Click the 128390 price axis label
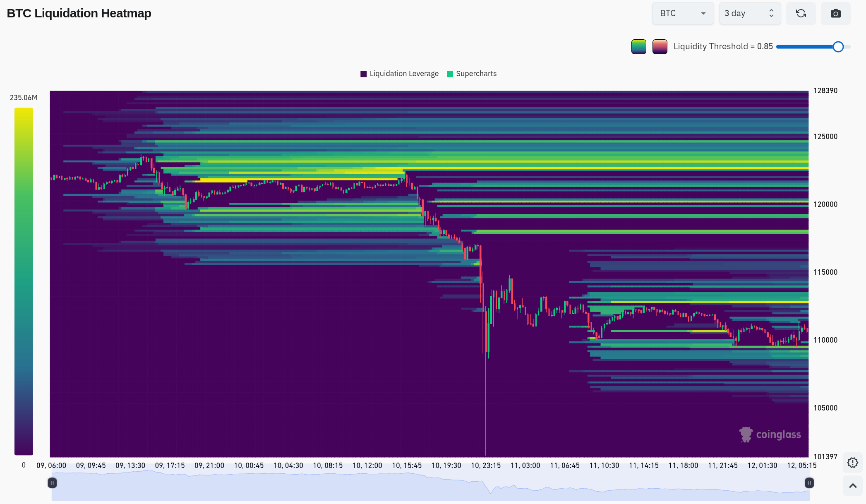 pos(825,91)
